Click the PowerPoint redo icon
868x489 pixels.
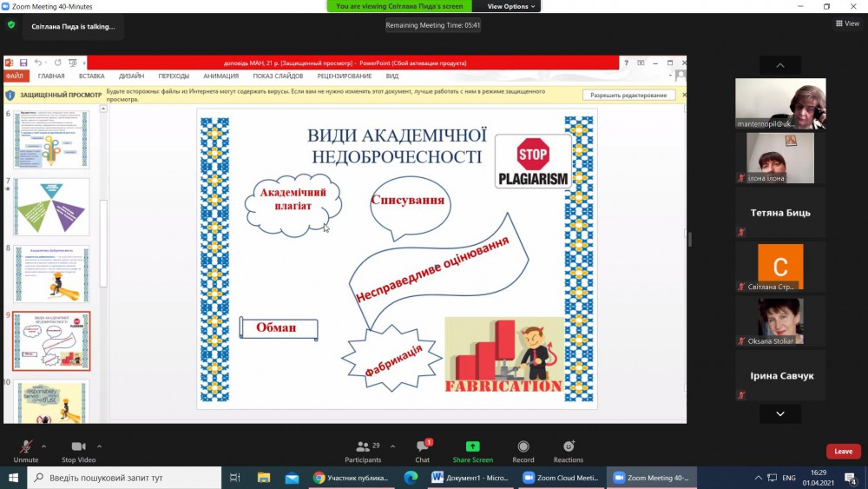(x=57, y=63)
